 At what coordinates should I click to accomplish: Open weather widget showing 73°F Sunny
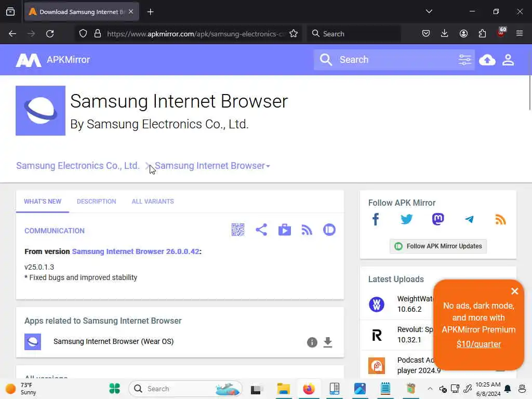[21, 389]
